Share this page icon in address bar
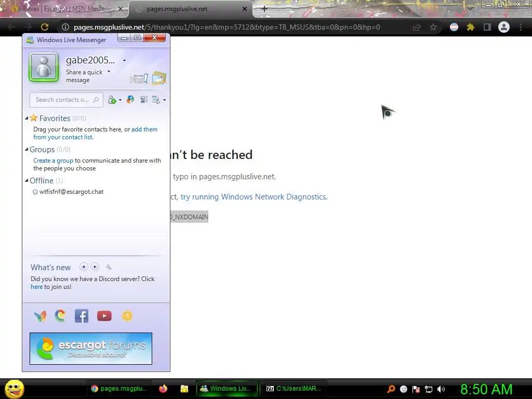Screen dimensions: 532x399 [417, 27]
